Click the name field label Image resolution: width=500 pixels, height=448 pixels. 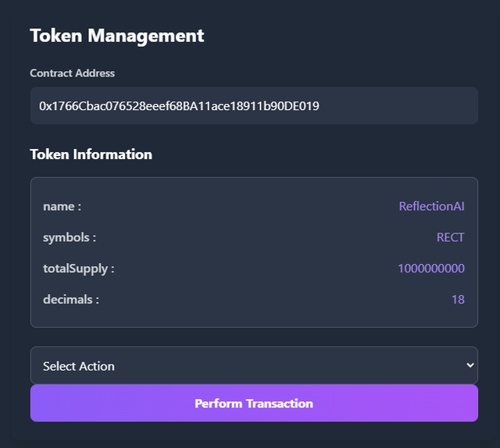[62, 206]
